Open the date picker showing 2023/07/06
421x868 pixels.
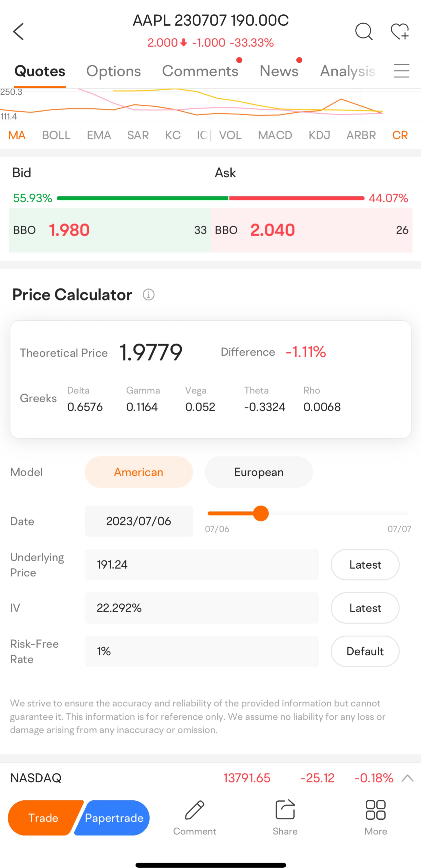(139, 521)
